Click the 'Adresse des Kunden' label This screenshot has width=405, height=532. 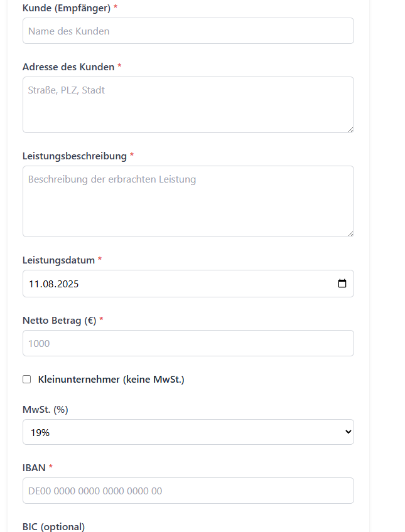click(x=68, y=67)
